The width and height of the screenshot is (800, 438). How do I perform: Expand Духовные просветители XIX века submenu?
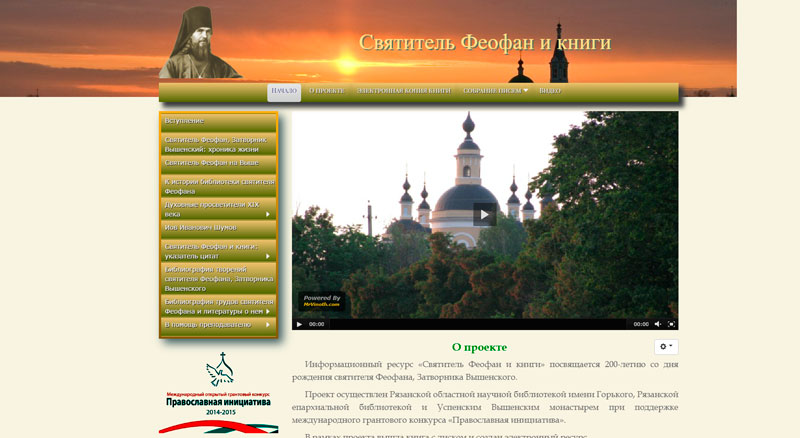tap(218, 208)
